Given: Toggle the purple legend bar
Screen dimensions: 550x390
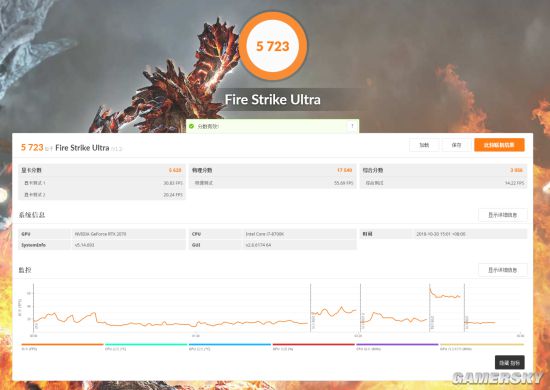Looking at the screenshot, I should point(397,344).
